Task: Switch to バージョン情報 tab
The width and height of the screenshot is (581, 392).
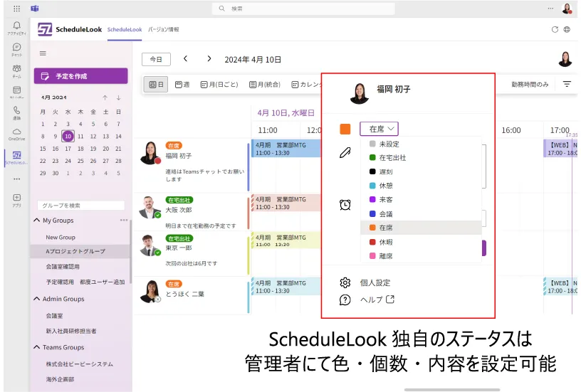Action: click(164, 30)
